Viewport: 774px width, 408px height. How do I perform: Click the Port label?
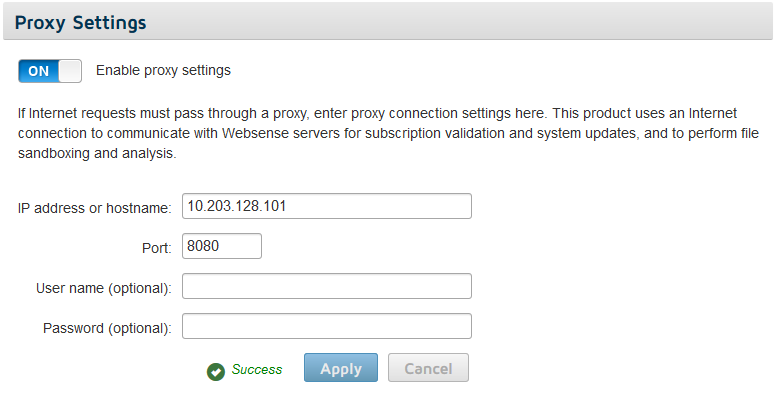coord(156,248)
